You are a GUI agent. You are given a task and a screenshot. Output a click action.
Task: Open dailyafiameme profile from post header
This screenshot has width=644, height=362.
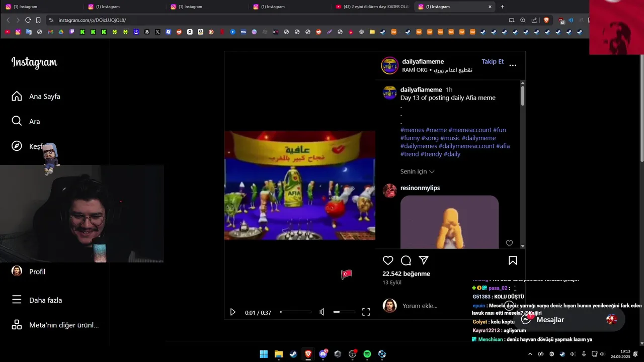423,61
